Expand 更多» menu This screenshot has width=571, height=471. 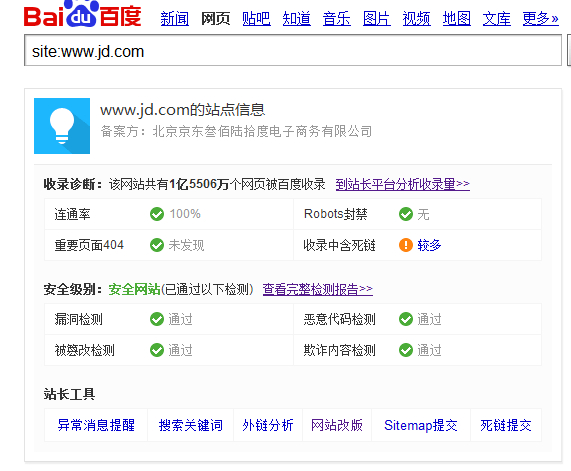click(540, 19)
